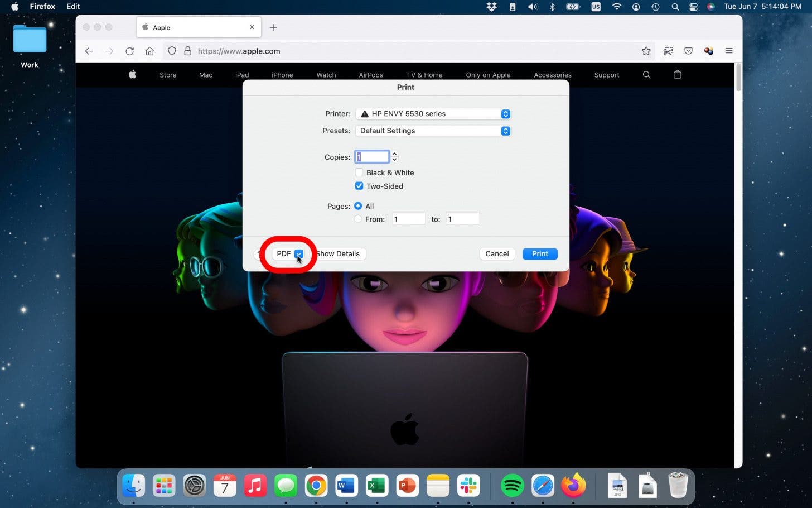The height and width of the screenshot is (508, 812).
Task: Open Microsoft Word from the Dock
Action: 346,486
